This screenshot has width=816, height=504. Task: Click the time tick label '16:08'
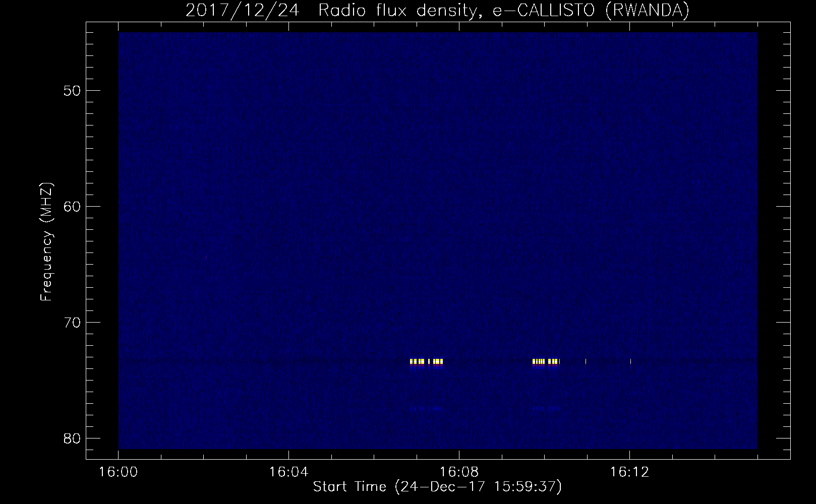point(459,472)
